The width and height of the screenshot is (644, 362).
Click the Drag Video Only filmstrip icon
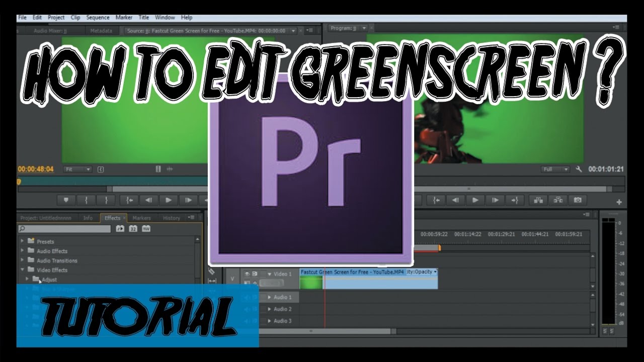[159, 169]
